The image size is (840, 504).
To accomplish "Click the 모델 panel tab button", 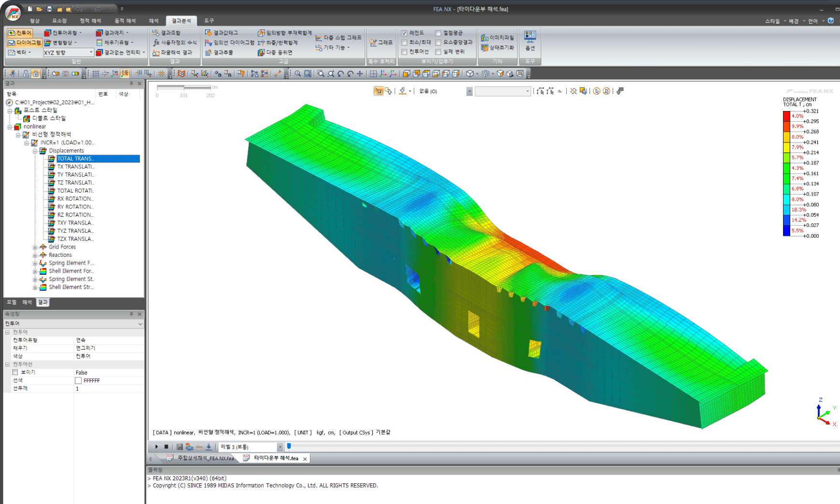I will pos(12,302).
